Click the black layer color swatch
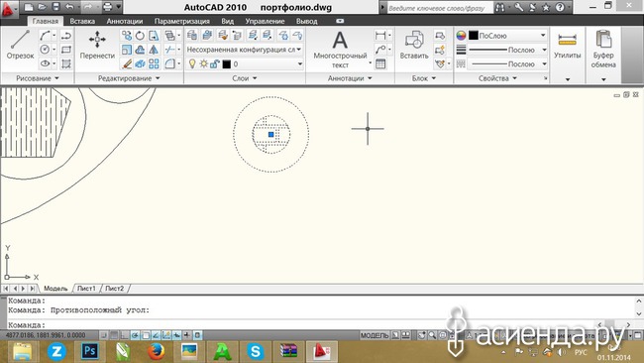 tap(226, 64)
